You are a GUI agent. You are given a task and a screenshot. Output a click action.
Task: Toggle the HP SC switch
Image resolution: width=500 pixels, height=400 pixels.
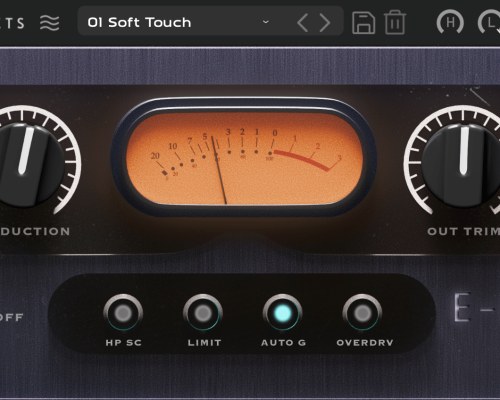[123, 313]
